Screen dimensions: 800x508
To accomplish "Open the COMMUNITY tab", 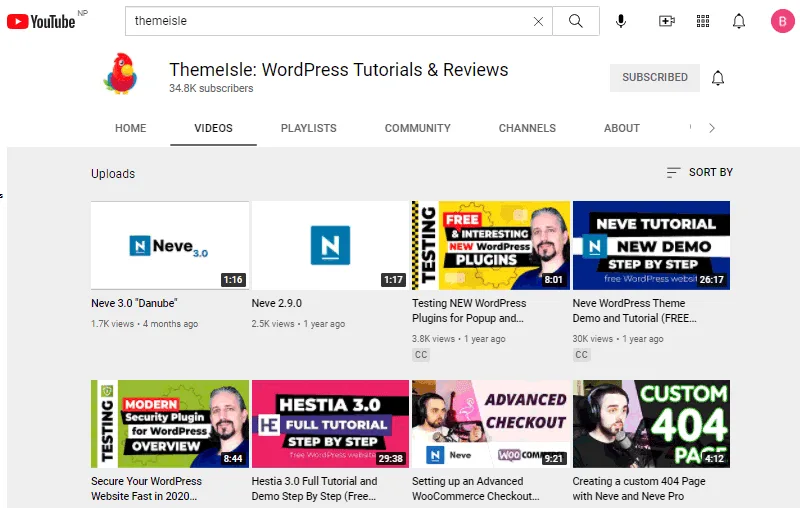I will pyautogui.click(x=418, y=128).
